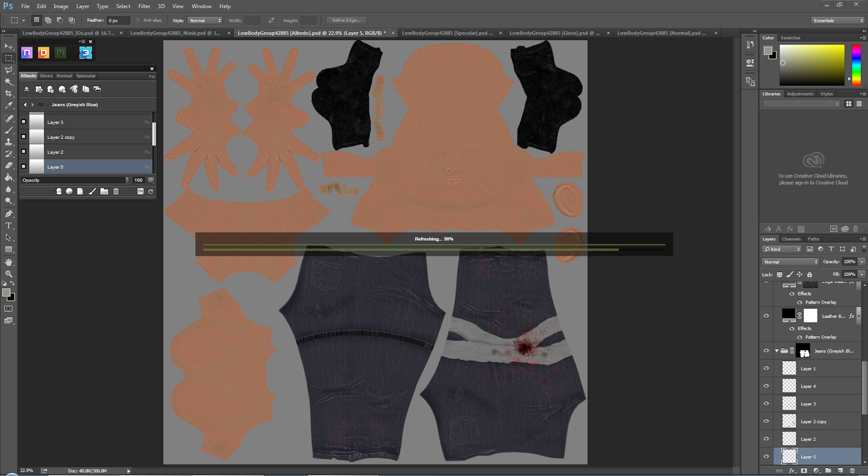Open the Style dropdown set to Normal

(x=205, y=21)
